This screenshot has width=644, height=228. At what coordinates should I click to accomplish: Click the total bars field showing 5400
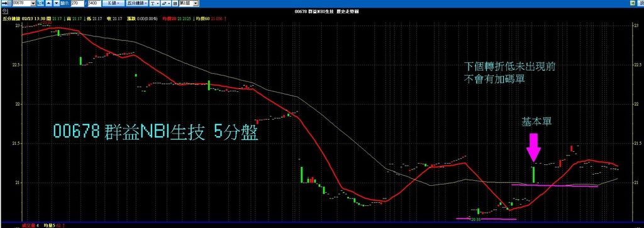point(94,3)
